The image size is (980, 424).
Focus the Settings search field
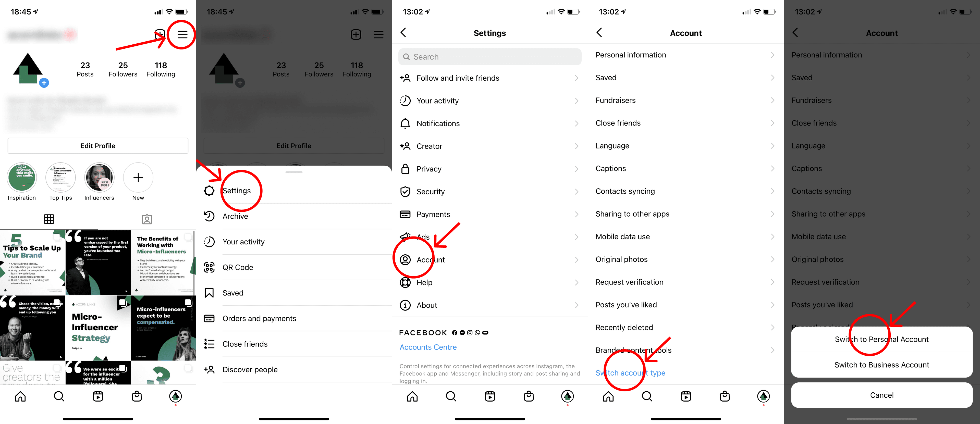coord(490,57)
